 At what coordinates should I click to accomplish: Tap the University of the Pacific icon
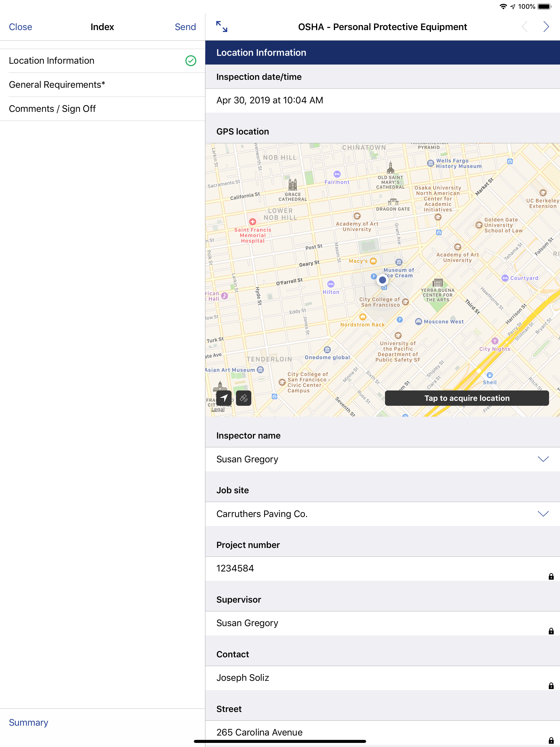[x=398, y=336]
